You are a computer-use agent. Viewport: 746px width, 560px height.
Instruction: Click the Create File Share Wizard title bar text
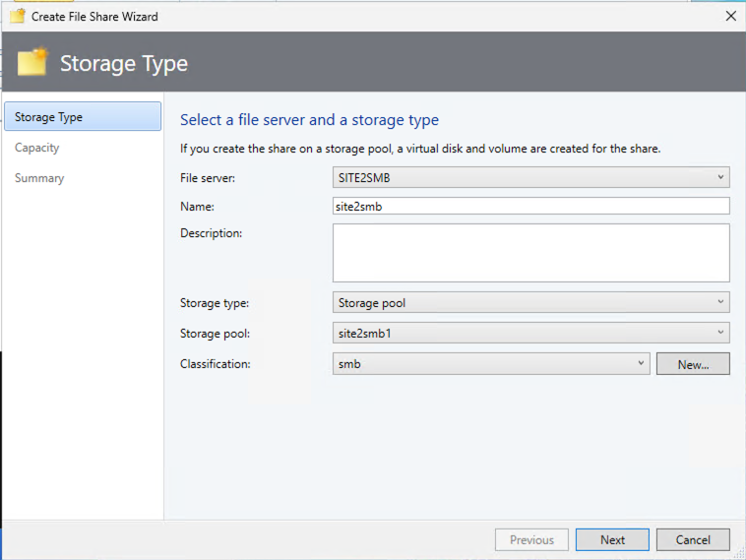[x=94, y=16]
